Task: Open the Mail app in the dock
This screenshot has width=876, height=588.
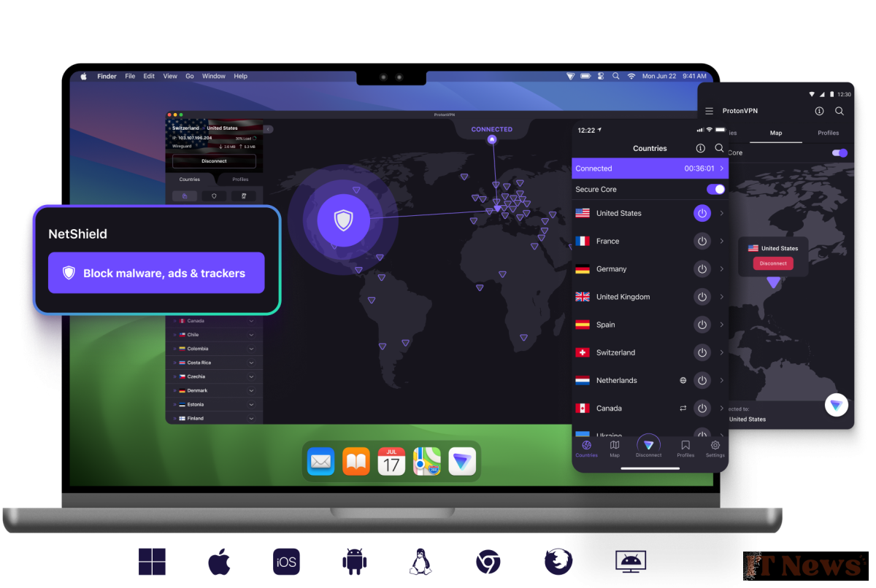Action: 320,461
